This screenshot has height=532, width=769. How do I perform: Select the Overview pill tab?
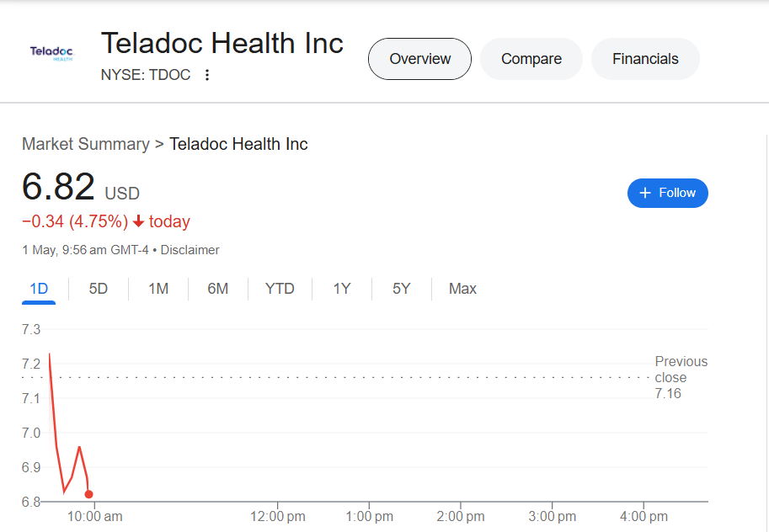click(x=419, y=59)
